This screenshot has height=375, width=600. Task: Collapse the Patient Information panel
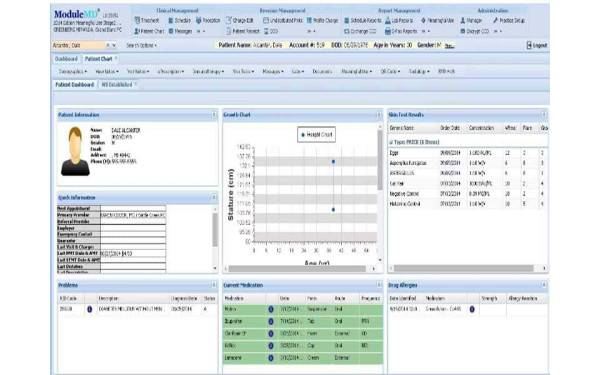tap(214, 115)
